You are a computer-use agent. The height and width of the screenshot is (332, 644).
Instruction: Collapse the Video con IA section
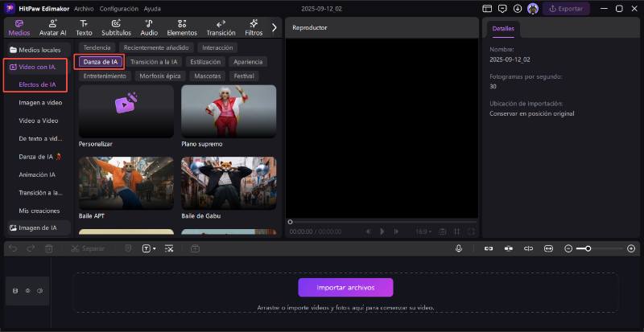tap(35, 67)
